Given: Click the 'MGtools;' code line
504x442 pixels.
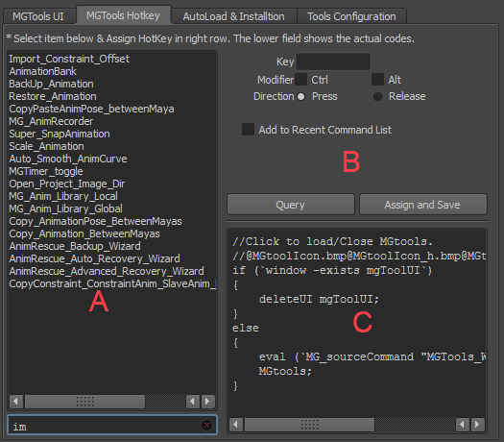Looking at the screenshot, I should [x=285, y=371].
